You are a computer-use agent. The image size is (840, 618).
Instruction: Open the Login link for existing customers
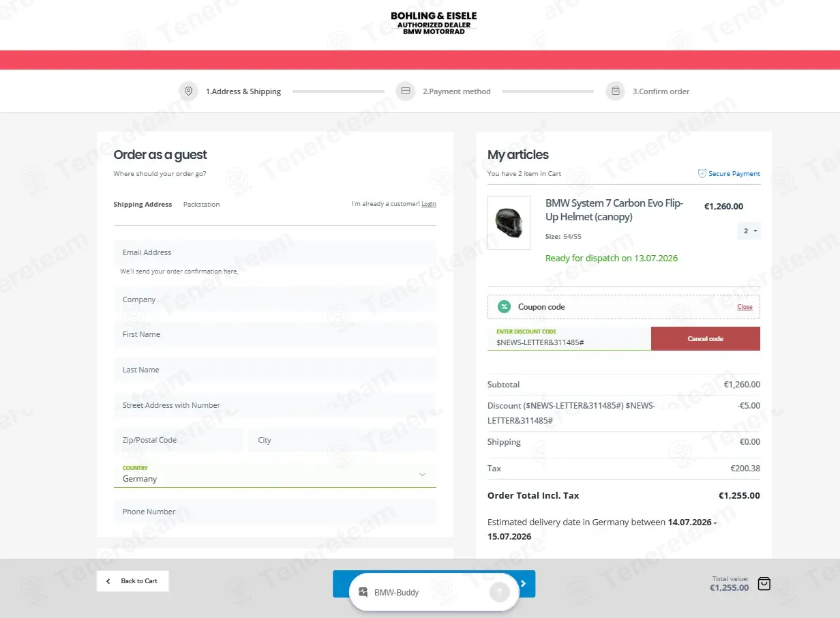click(429, 204)
